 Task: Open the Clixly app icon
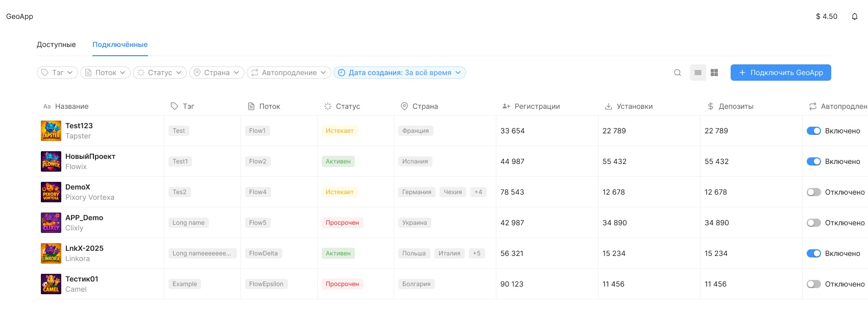click(51, 223)
